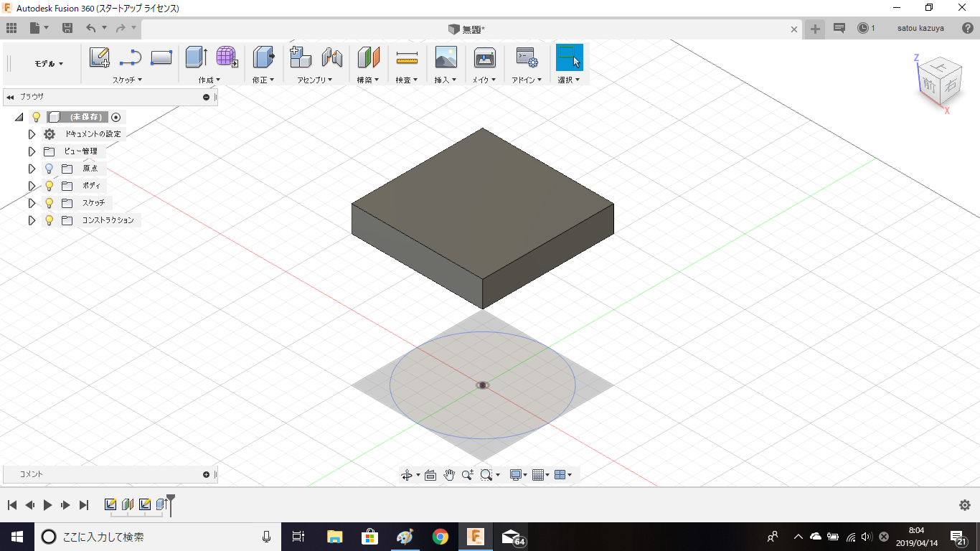The image size is (980, 551).
Task: Open the data panel grid icon
Action: click(x=11, y=28)
